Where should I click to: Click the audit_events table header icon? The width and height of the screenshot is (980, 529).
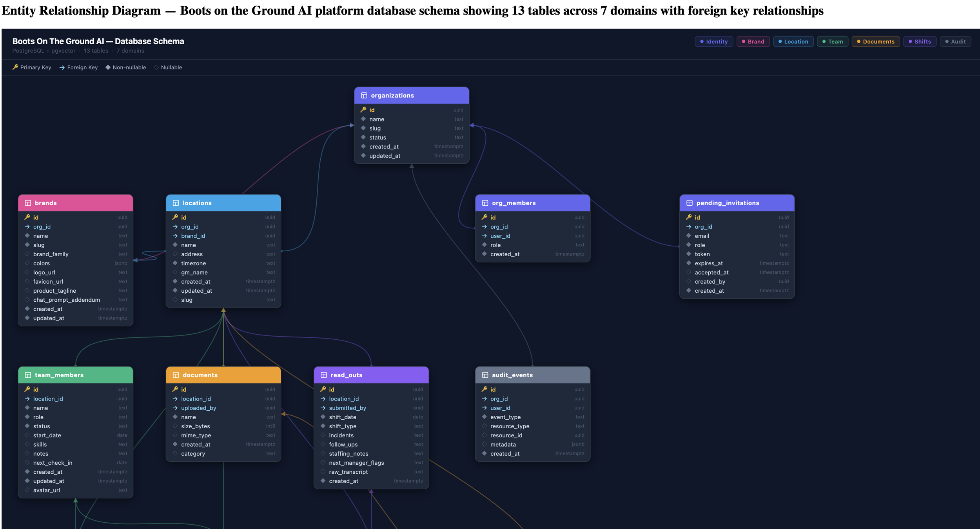point(485,375)
